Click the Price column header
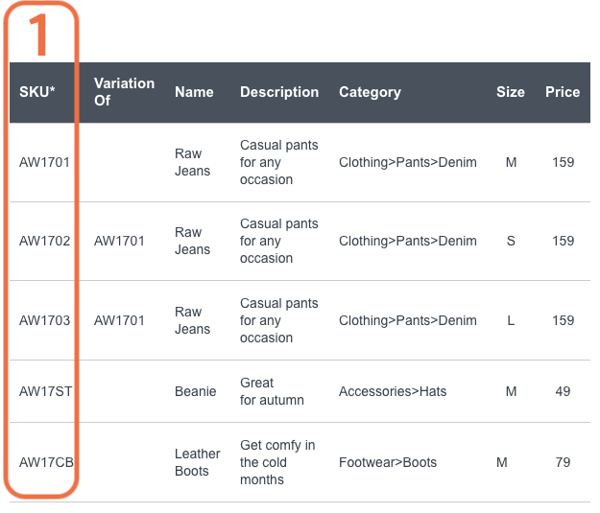The image size is (600, 513). click(562, 92)
